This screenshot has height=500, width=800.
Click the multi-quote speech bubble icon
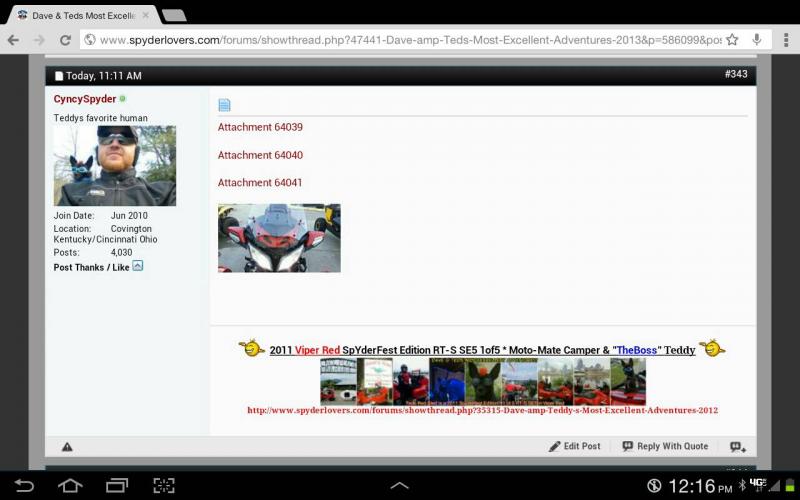click(x=738, y=447)
